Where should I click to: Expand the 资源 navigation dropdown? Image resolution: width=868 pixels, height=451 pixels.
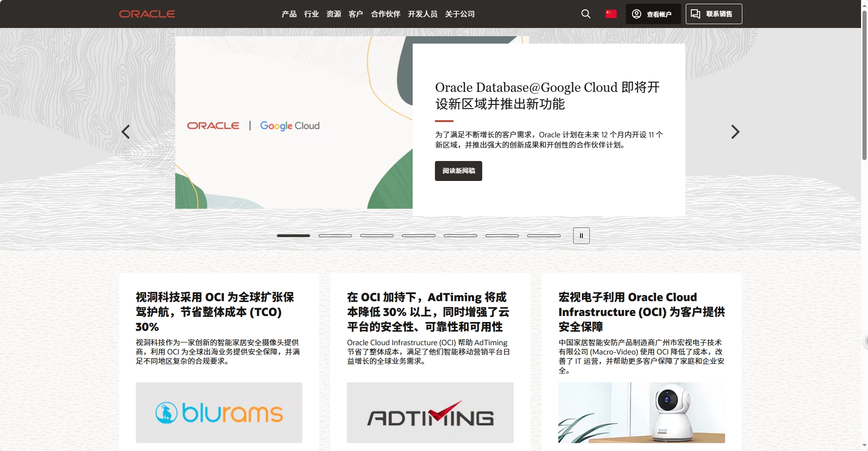coord(333,14)
